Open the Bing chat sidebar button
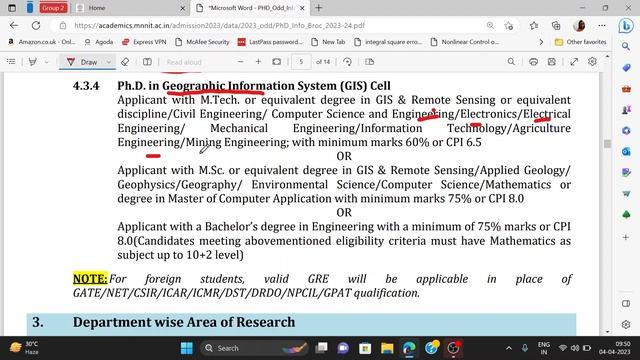 tap(626, 26)
